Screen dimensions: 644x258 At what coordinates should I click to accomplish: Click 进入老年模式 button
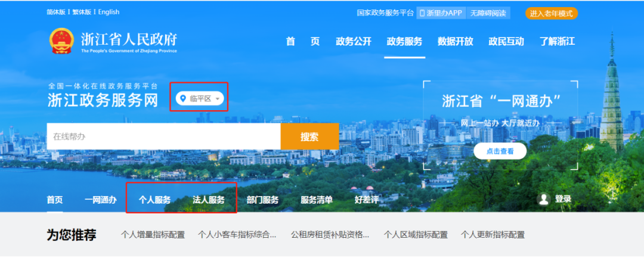point(551,14)
